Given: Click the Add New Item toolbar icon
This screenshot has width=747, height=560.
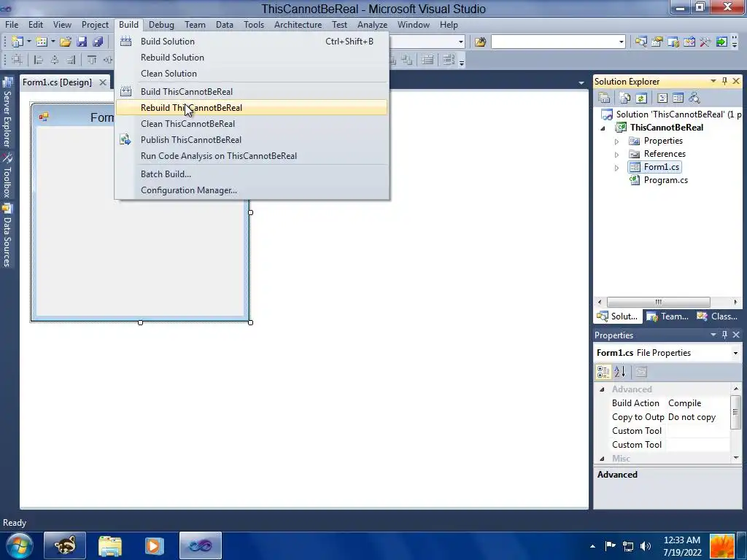Looking at the screenshot, I should (42, 42).
